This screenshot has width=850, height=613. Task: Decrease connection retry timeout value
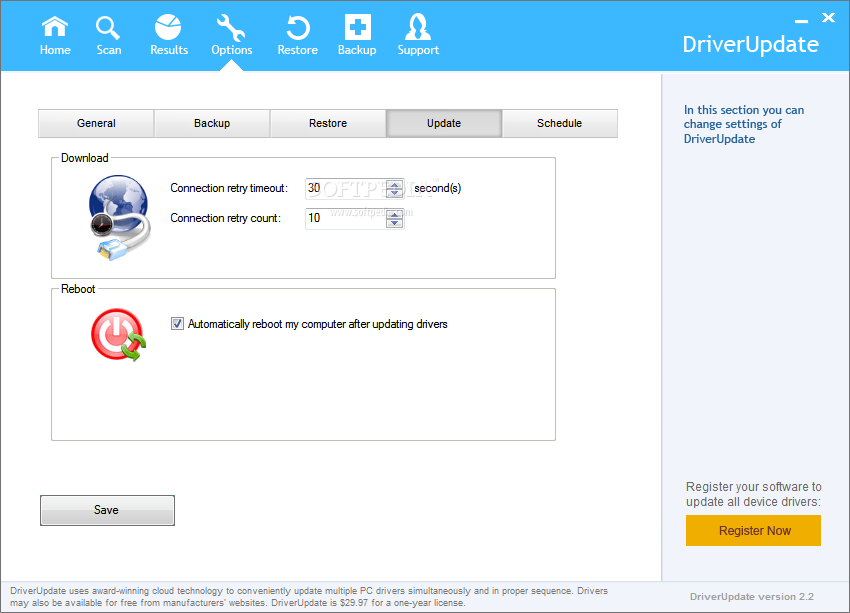tap(395, 193)
